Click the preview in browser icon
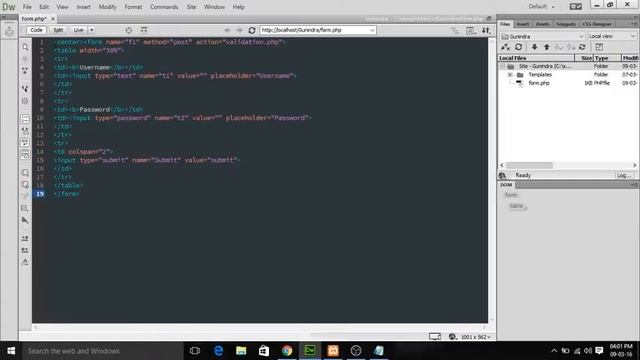This screenshot has height=360, width=640. tap(470, 30)
